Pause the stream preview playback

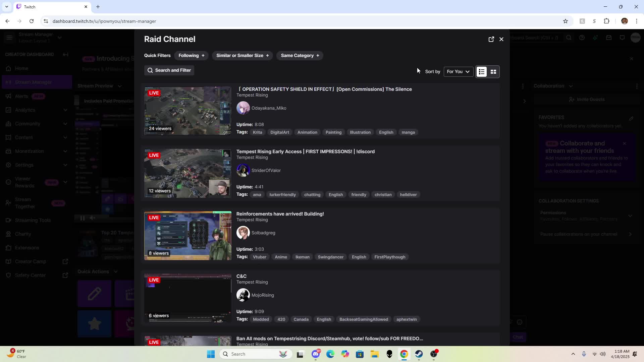tap(83, 218)
